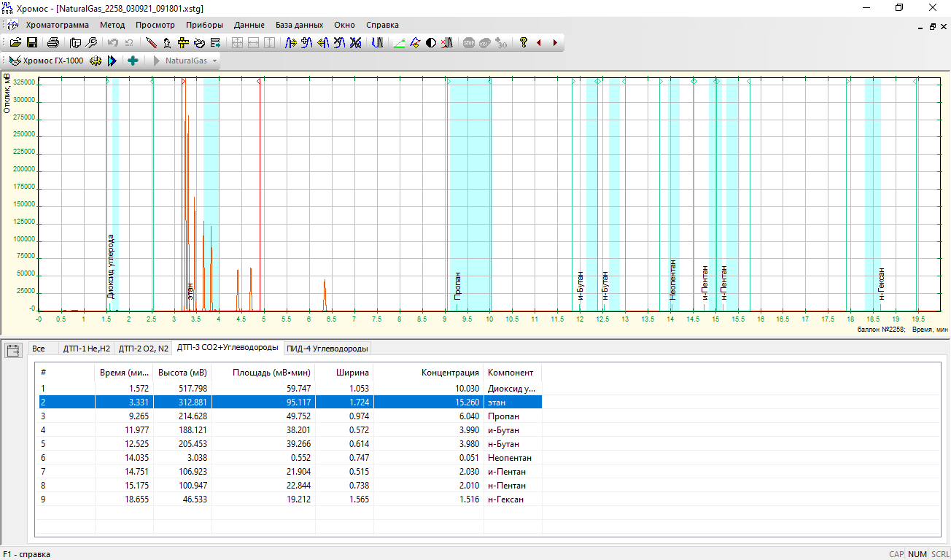
Task: Switch to the ДТП-1 He,H2 tab
Action: 86,349
